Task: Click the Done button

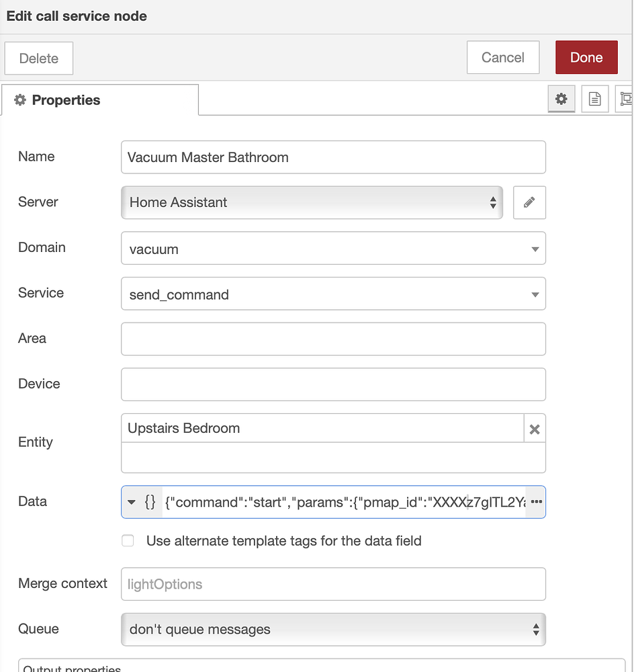Action: [x=586, y=57]
